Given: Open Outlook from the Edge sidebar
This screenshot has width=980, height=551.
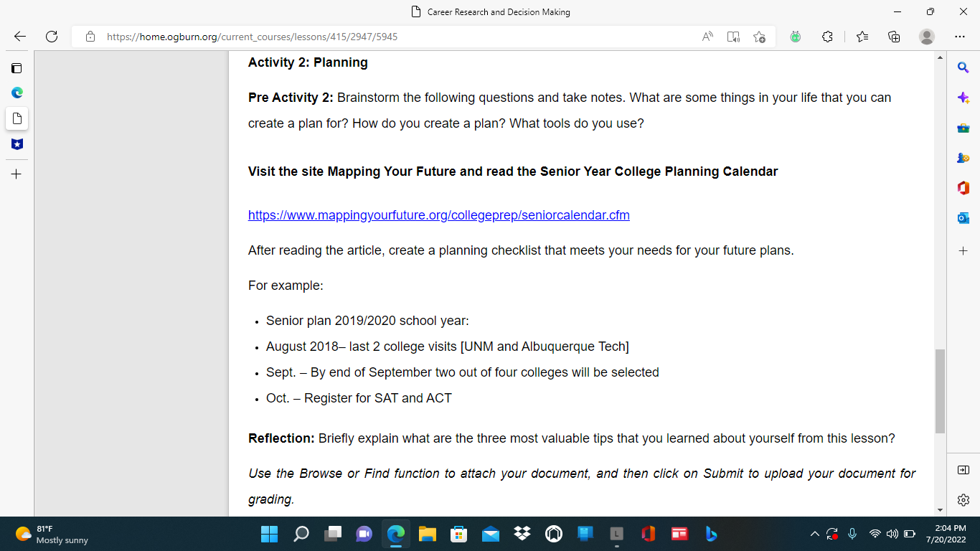Looking at the screenshot, I should (963, 218).
